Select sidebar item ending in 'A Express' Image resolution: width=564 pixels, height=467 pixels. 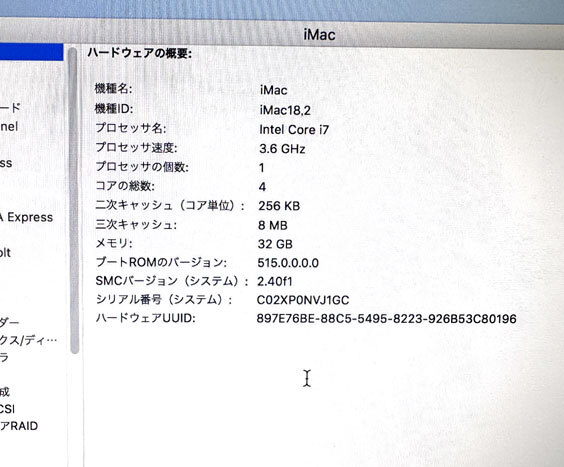click(x=26, y=217)
